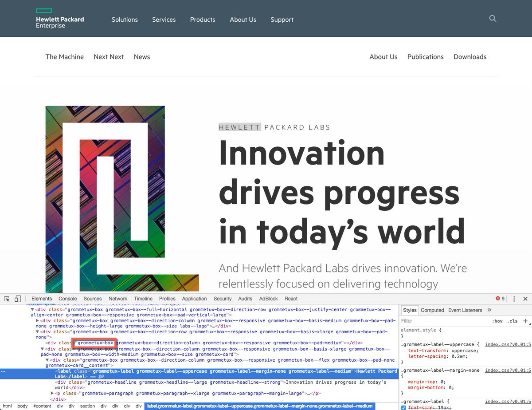Select the label.grommetux-label breadcrumb
Image resolution: width=532 pixels, height=410 pixels.
click(x=260, y=406)
